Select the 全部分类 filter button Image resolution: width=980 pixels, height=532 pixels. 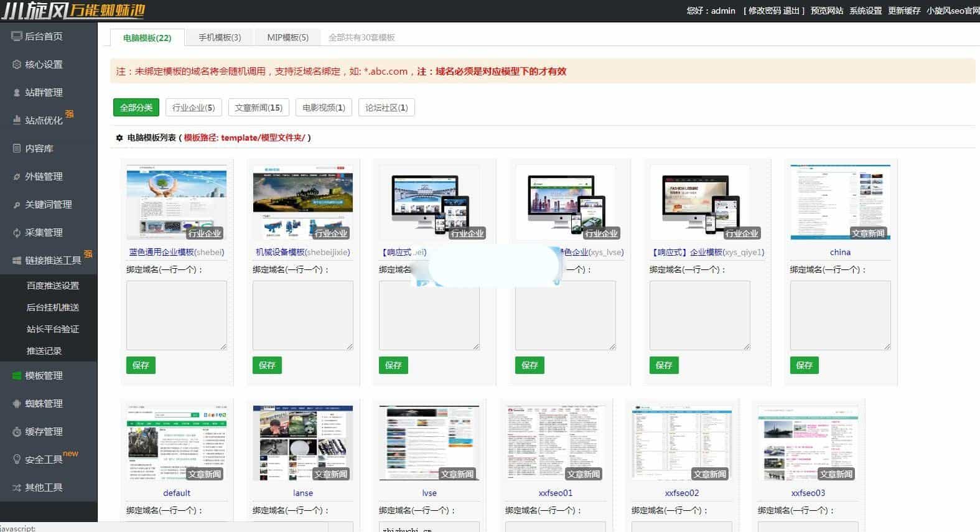(136, 108)
